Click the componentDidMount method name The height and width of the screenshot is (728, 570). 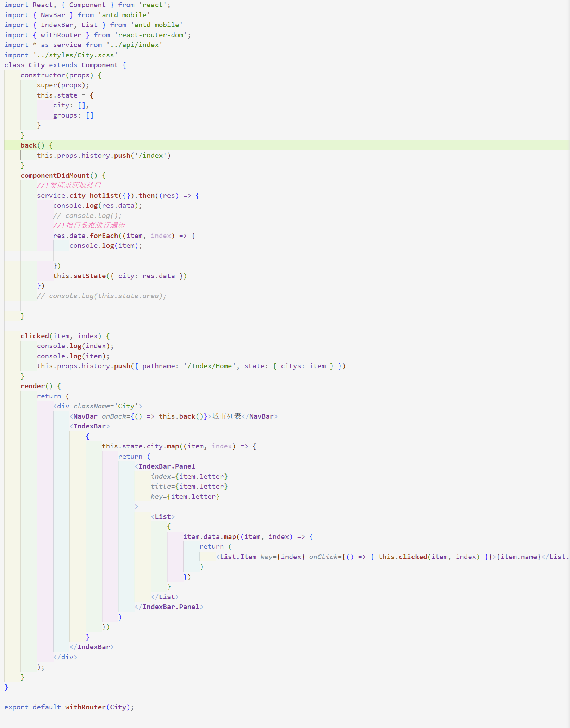coord(56,175)
